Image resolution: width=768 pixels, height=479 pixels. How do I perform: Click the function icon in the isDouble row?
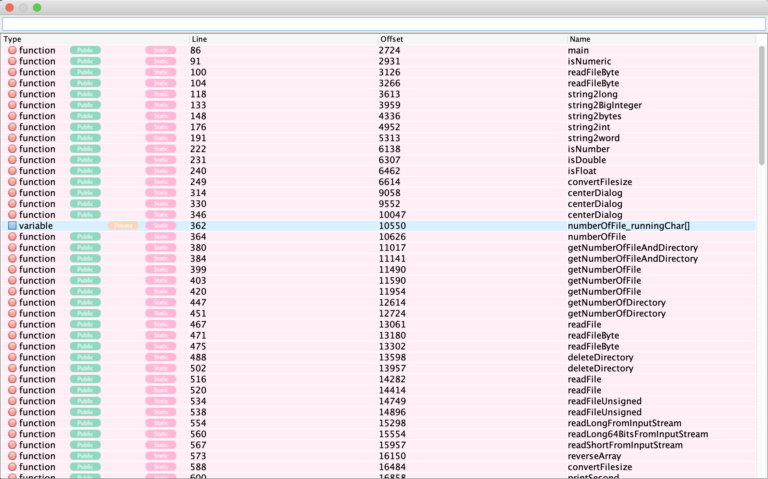[12, 160]
